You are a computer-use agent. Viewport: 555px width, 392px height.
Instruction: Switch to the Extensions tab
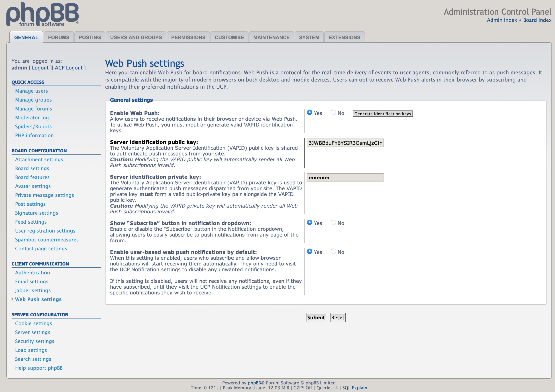(x=344, y=37)
